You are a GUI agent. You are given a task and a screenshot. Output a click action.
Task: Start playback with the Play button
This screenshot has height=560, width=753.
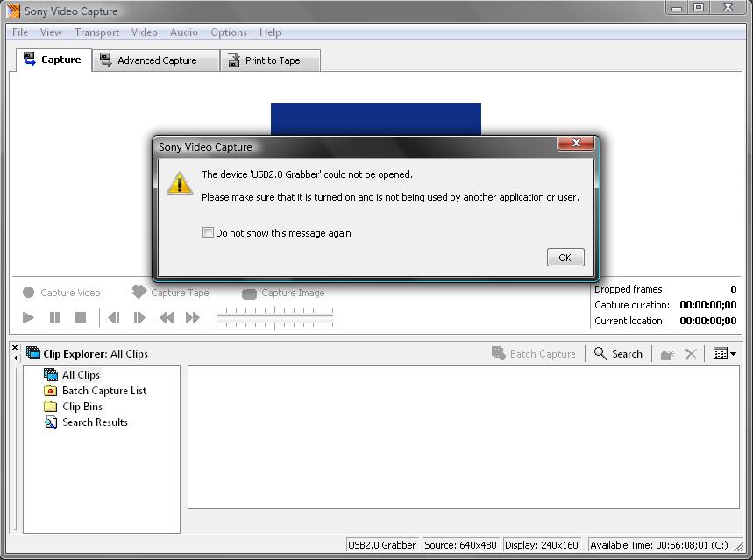(28, 317)
